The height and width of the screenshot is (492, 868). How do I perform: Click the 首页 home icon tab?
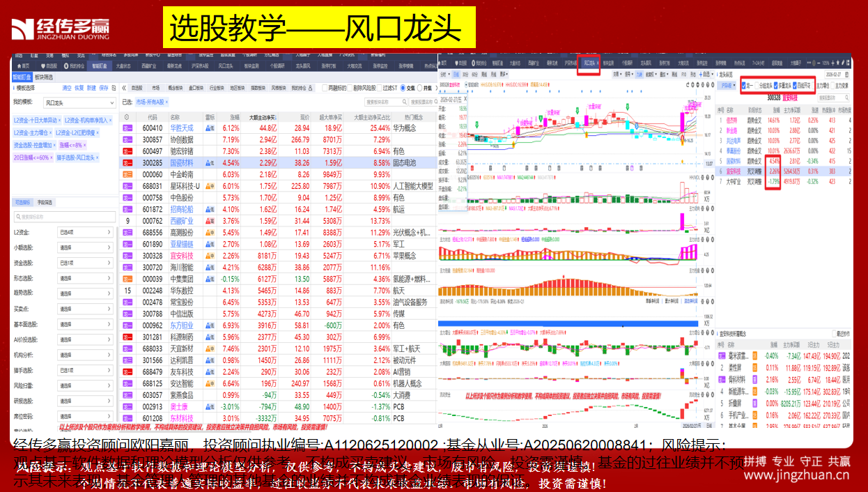(22, 66)
